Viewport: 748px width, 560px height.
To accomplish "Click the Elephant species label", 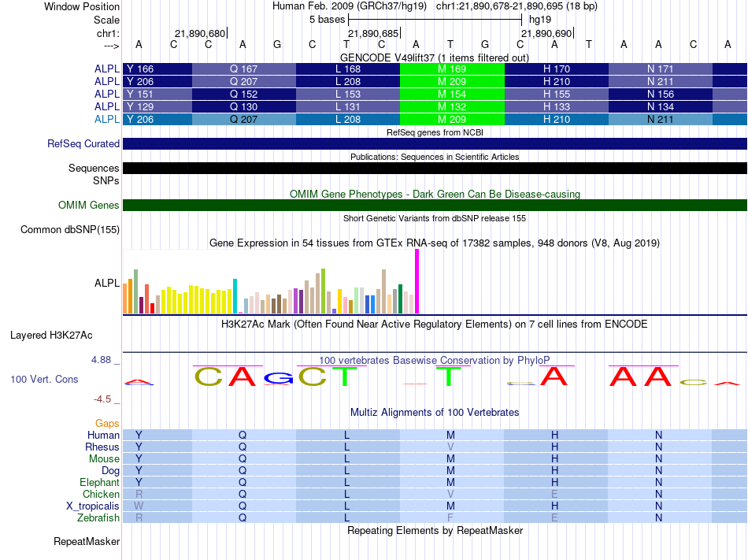I will tap(99, 482).
